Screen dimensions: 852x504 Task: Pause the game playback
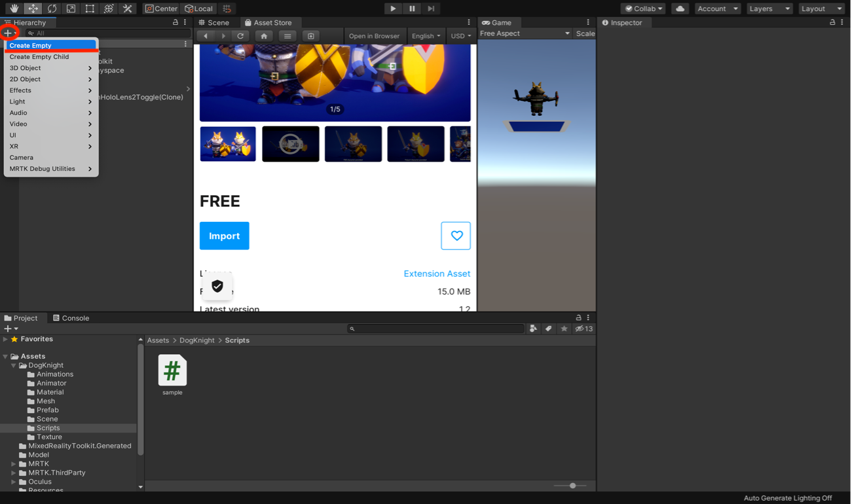click(412, 9)
